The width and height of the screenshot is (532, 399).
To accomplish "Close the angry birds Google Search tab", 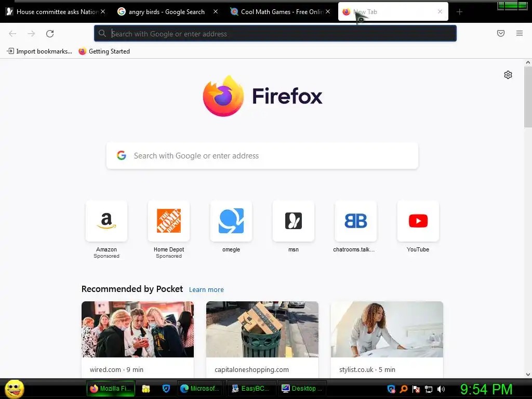I will (216, 11).
